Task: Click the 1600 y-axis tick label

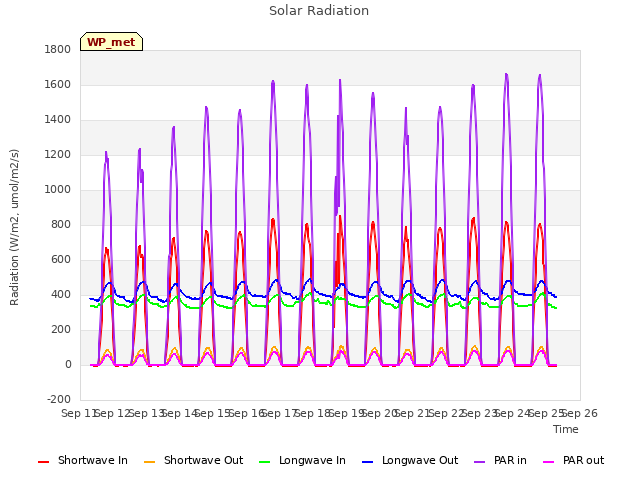Action: click(58, 84)
